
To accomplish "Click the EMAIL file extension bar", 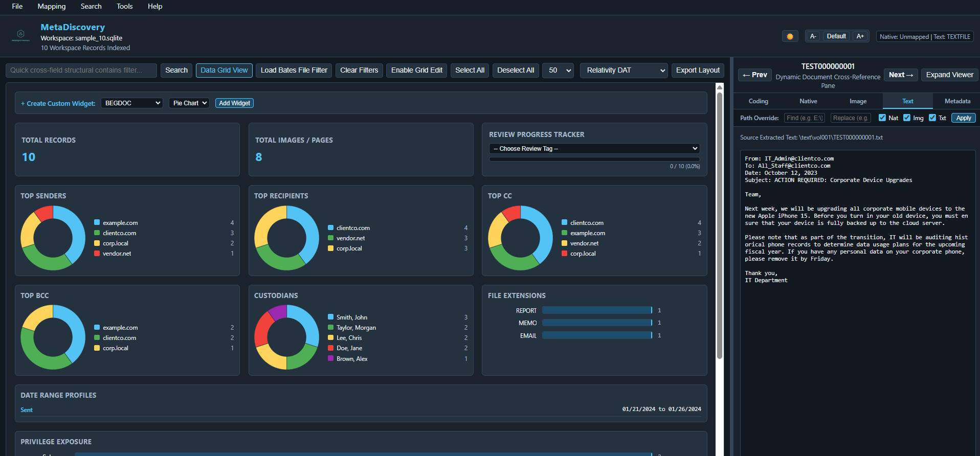I will [597, 335].
